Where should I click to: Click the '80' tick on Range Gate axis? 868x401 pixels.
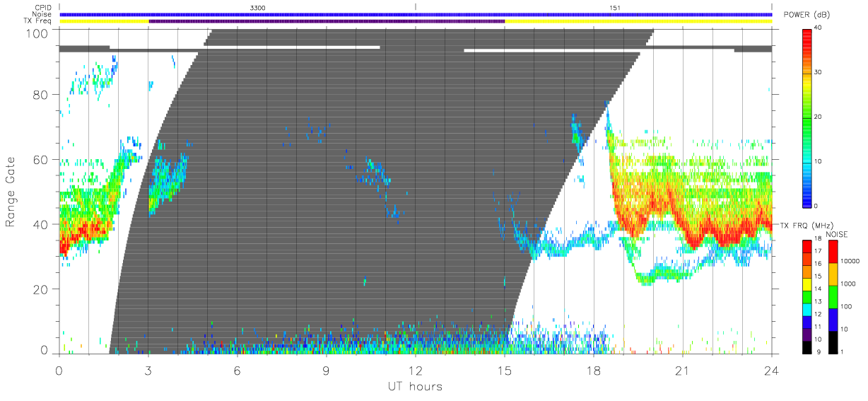tap(41, 95)
